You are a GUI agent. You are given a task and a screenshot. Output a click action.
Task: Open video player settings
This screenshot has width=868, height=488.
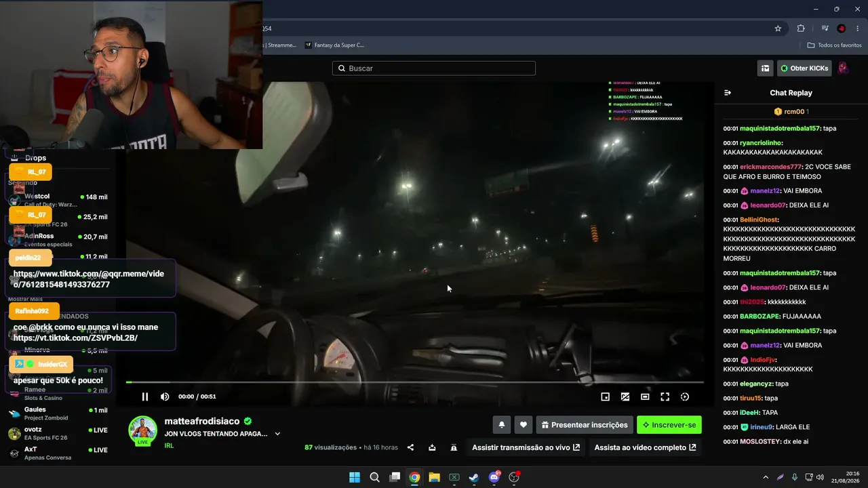685,396
